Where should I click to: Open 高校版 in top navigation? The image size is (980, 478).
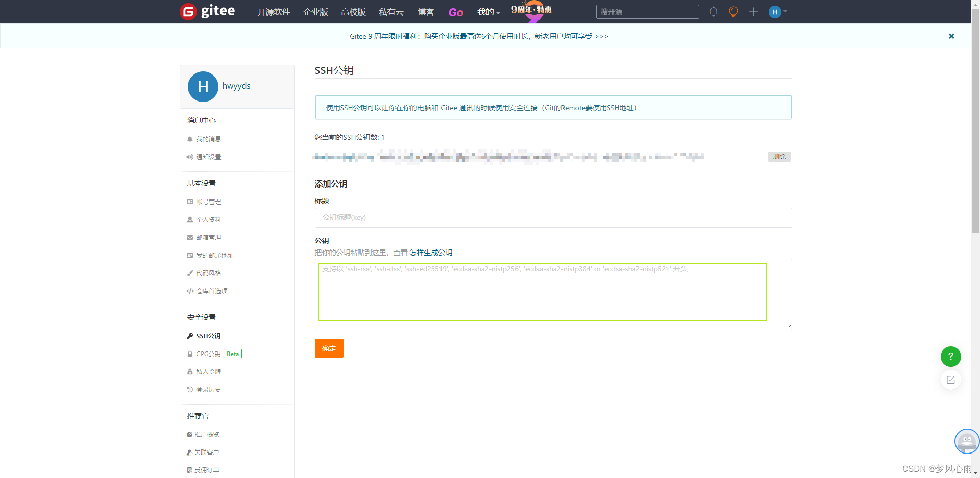[x=353, y=12]
